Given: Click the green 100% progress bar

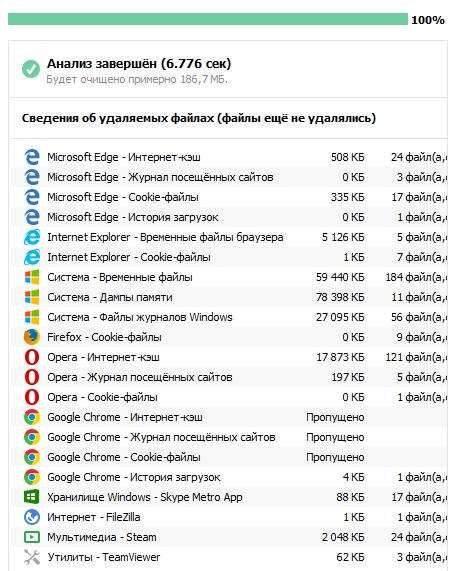Looking at the screenshot, I should coord(208,19).
